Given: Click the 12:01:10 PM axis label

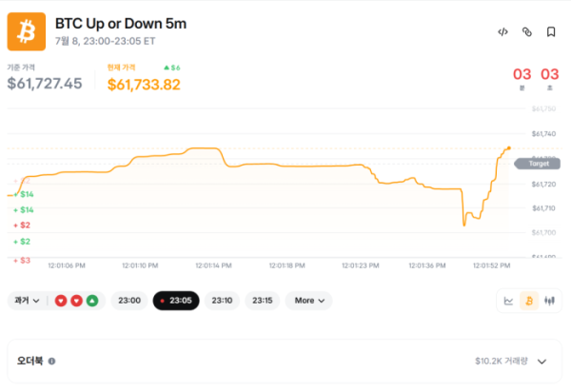Looking at the screenshot, I should pos(140,265).
